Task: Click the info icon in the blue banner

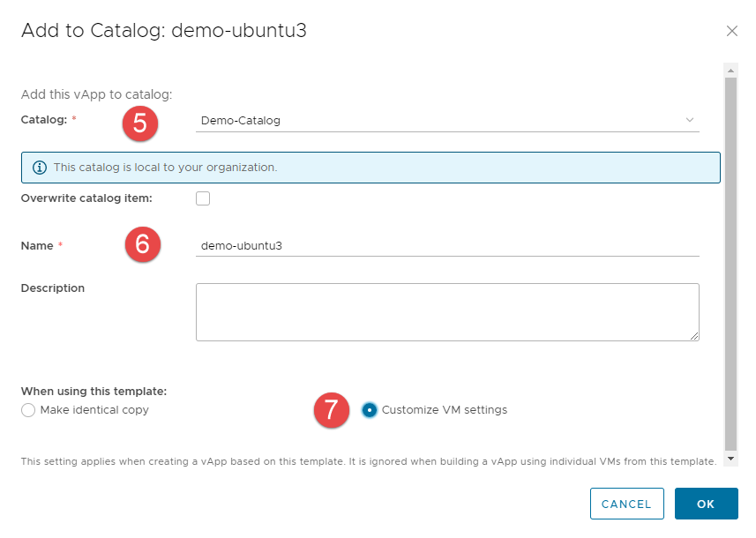Action: 39,168
